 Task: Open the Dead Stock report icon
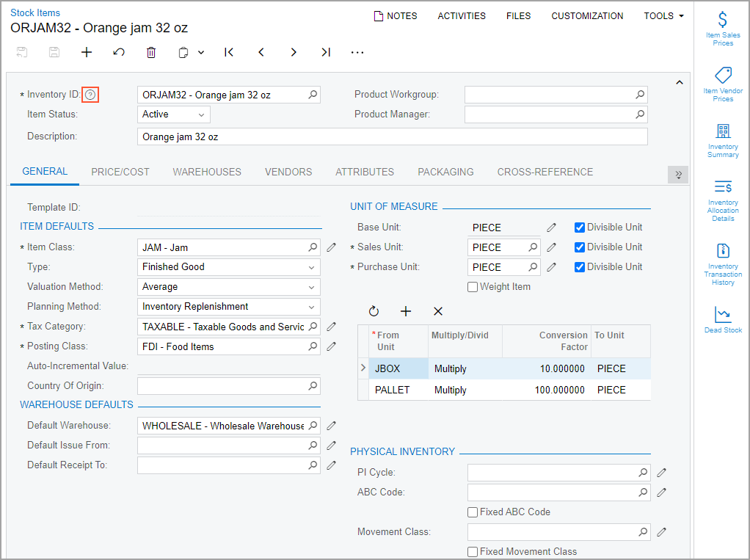click(x=723, y=315)
